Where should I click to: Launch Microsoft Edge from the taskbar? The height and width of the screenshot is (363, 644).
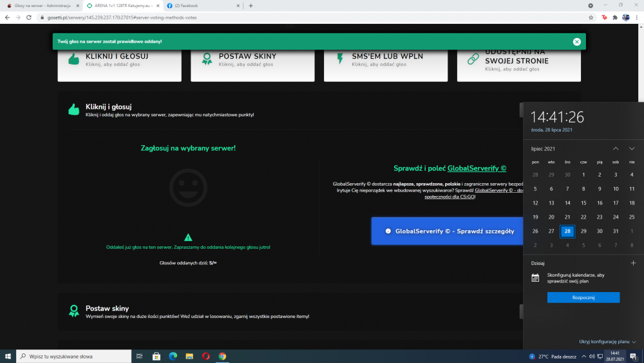[x=173, y=357]
